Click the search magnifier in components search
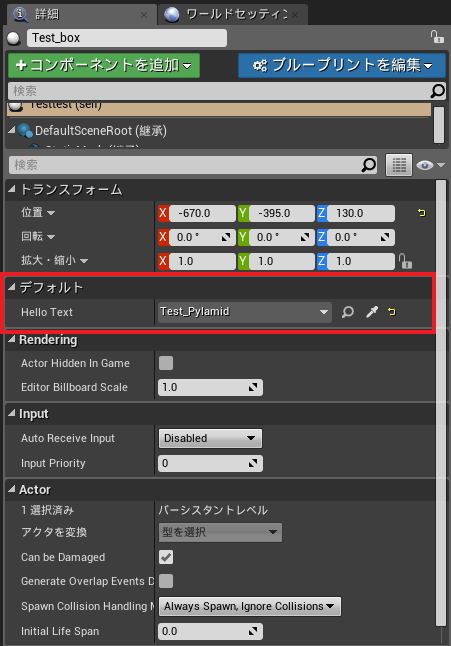Viewport: 451px width, 646px height. pos(437,91)
